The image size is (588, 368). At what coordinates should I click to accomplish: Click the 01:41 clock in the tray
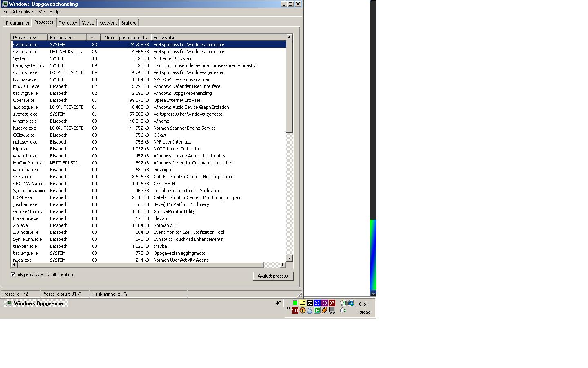click(364, 304)
